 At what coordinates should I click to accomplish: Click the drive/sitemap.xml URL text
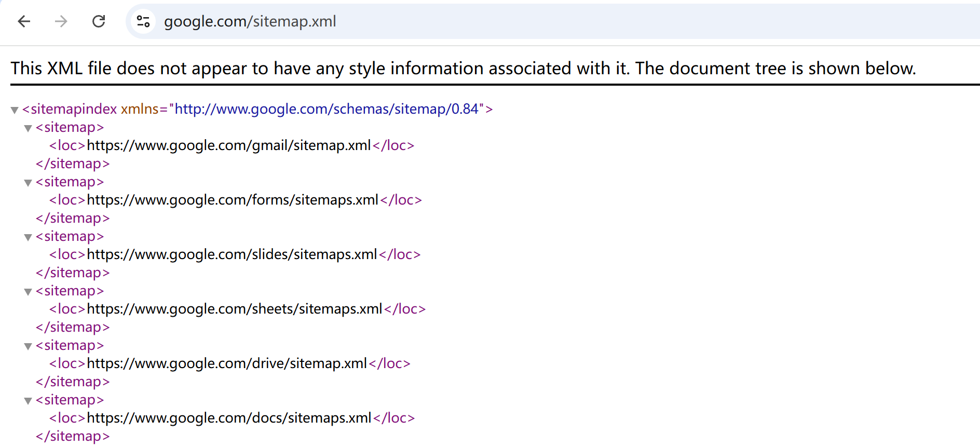pyautogui.click(x=227, y=363)
